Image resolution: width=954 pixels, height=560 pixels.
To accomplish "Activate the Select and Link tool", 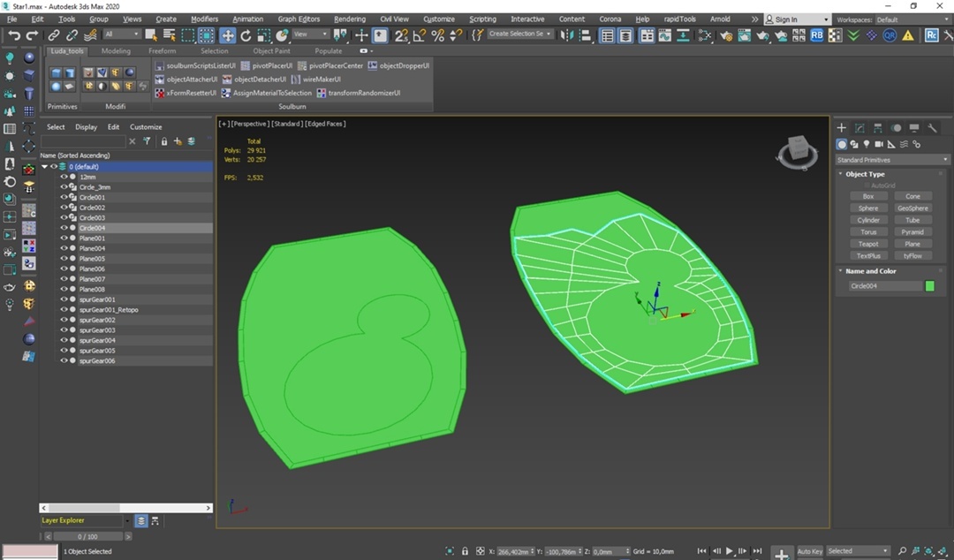I will [54, 35].
